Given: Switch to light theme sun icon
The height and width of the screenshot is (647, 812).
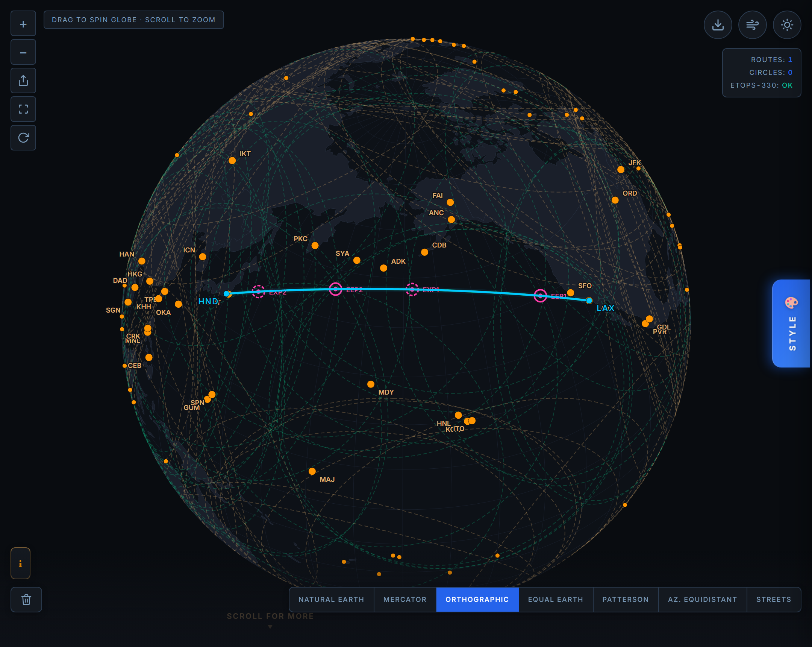Looking at the screenshot, I should coord(787,25).
